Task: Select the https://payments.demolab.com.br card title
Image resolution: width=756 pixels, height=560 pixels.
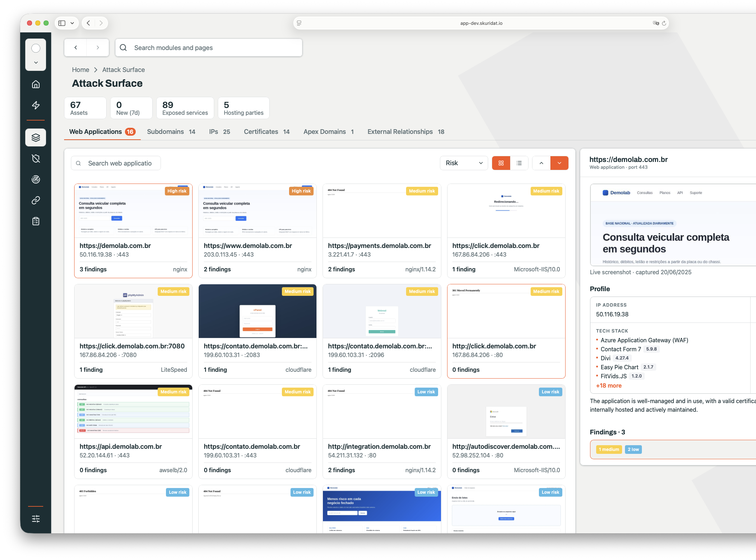Action: pos(379,245)
